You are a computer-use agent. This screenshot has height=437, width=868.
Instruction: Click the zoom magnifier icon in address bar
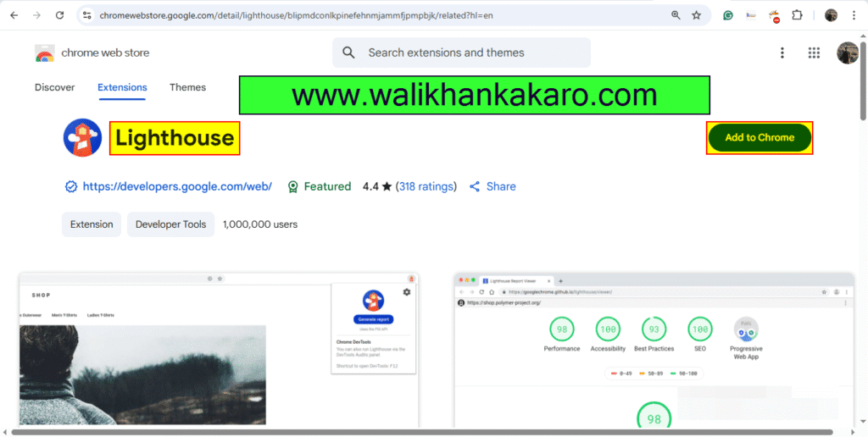point(676,15)
